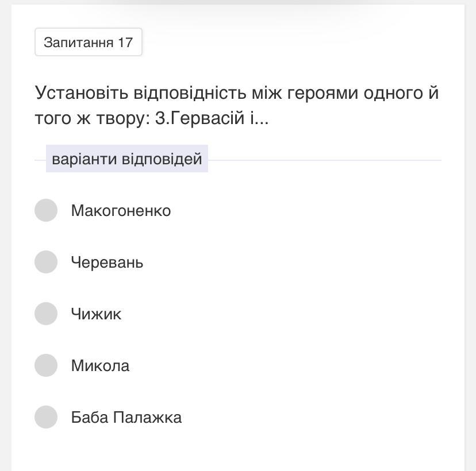The height and width of the screenshot is (471, 476).
Task: Click the word героями in the question
Action: [x=323, y=94]
